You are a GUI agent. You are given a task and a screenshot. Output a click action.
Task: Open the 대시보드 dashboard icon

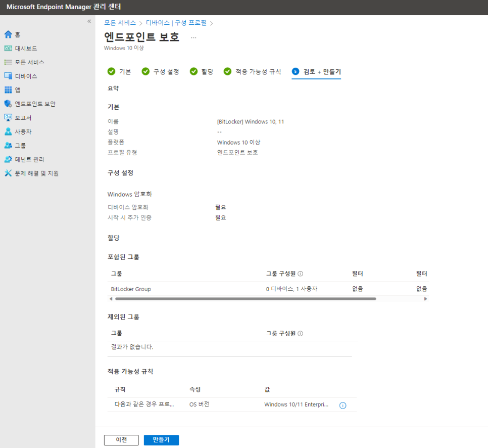(8, 49)
